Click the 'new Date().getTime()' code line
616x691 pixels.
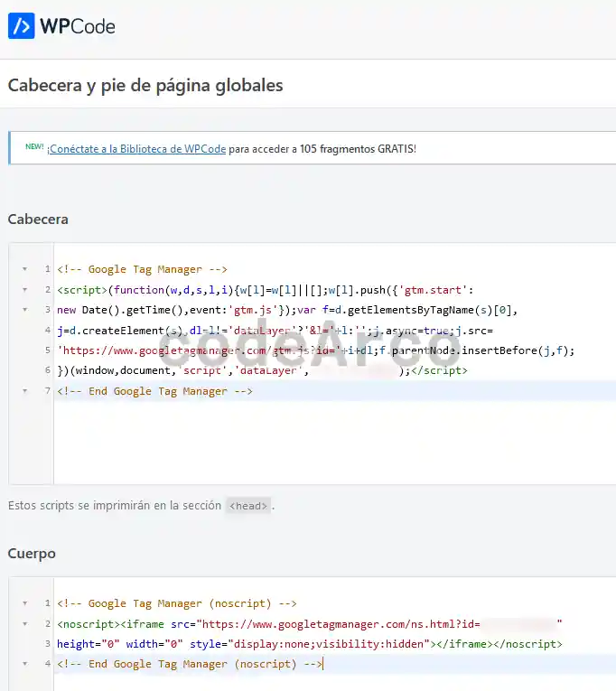[x=287, y=310]
